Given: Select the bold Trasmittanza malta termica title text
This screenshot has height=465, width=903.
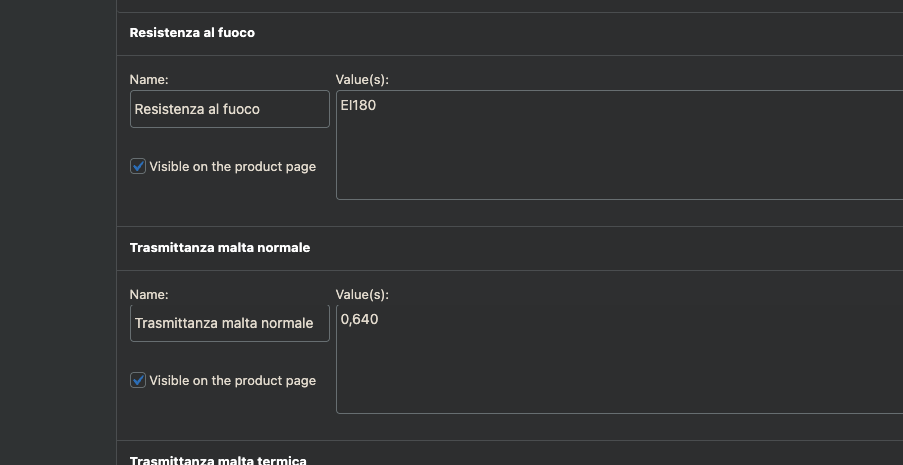Looking at the screenshot, I should coord(218,460).
